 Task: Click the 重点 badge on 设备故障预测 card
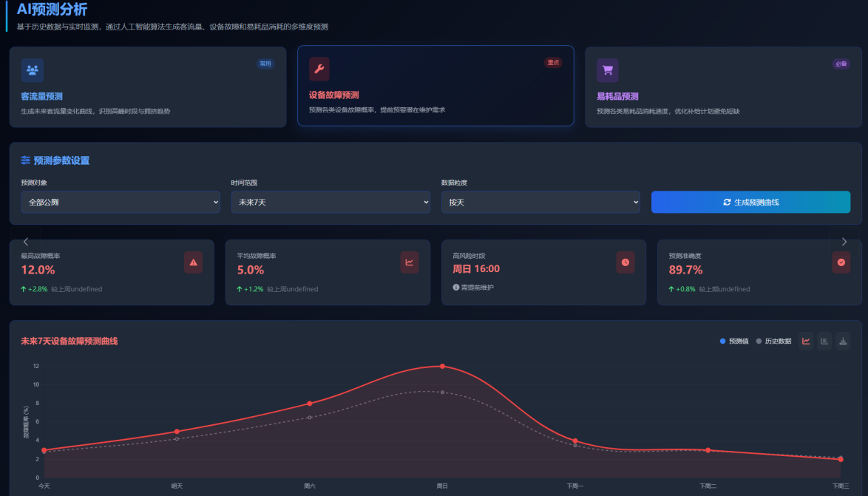pyautogui.click(x=553, y=63)
